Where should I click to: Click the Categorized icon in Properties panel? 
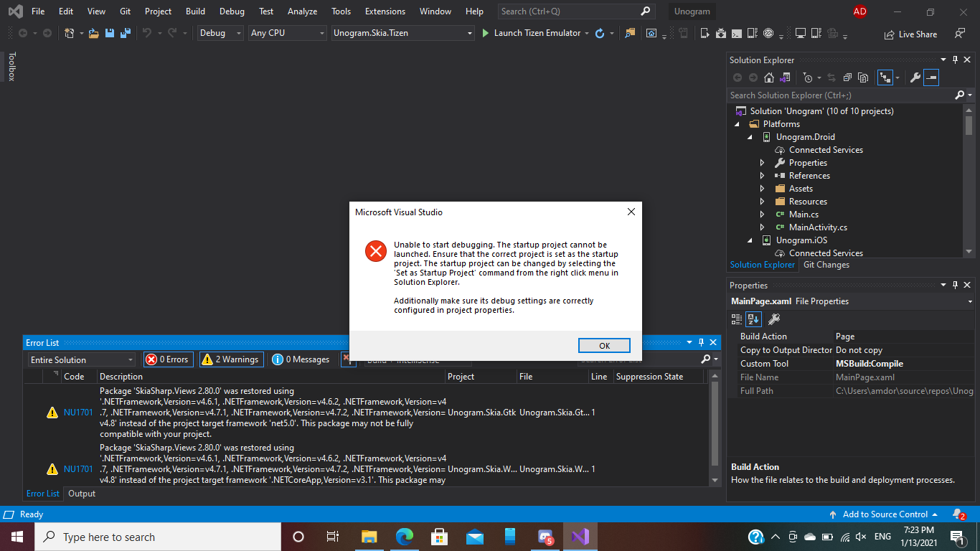(737, 319)
